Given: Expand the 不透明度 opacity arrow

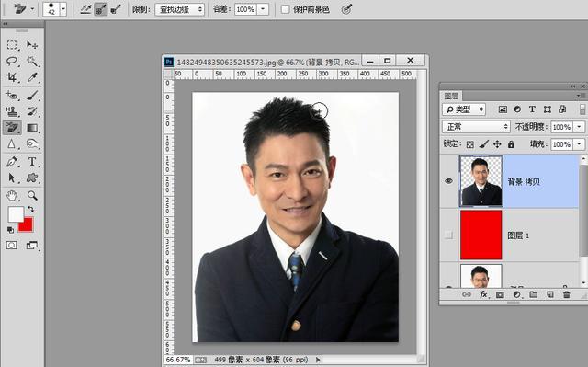Looking at the screenshot, I should (x=580, y=127).
